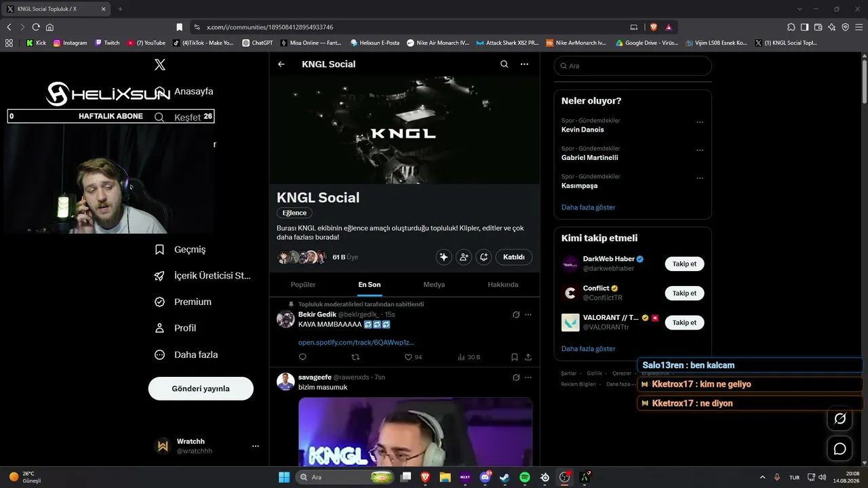Show hidden system tray icons
The image size is (868, 488).
click(x=762, y=477)
